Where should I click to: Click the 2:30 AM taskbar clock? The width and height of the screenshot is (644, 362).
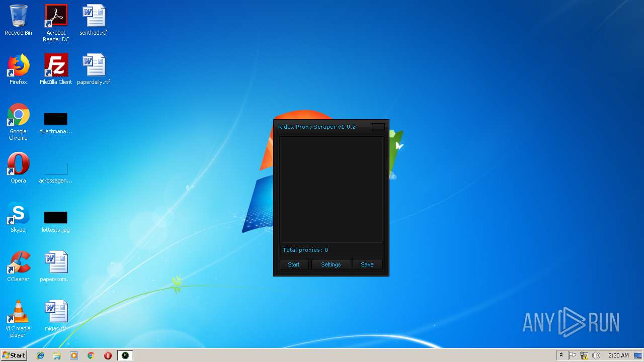click(x=618, y=355)
